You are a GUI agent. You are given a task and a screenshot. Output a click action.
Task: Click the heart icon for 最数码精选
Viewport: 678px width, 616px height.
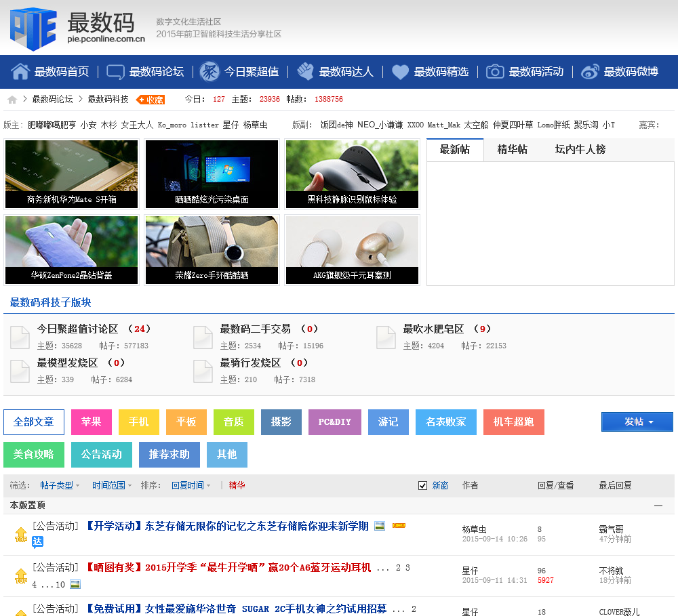[400, 72]
